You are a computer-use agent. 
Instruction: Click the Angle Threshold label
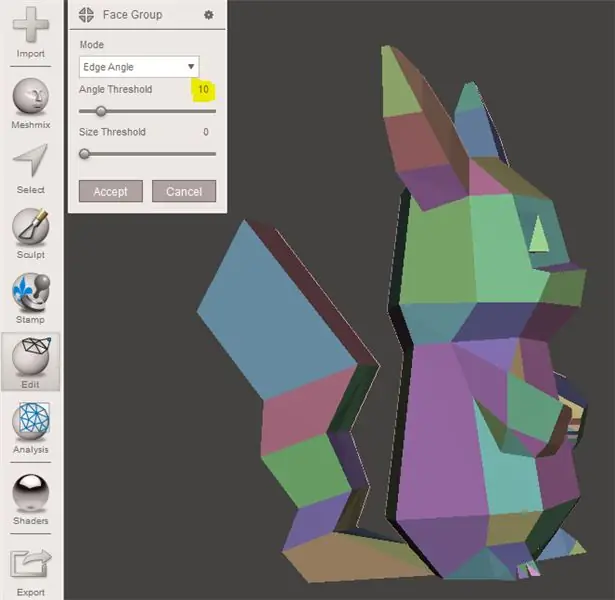[x=115, y=89]
